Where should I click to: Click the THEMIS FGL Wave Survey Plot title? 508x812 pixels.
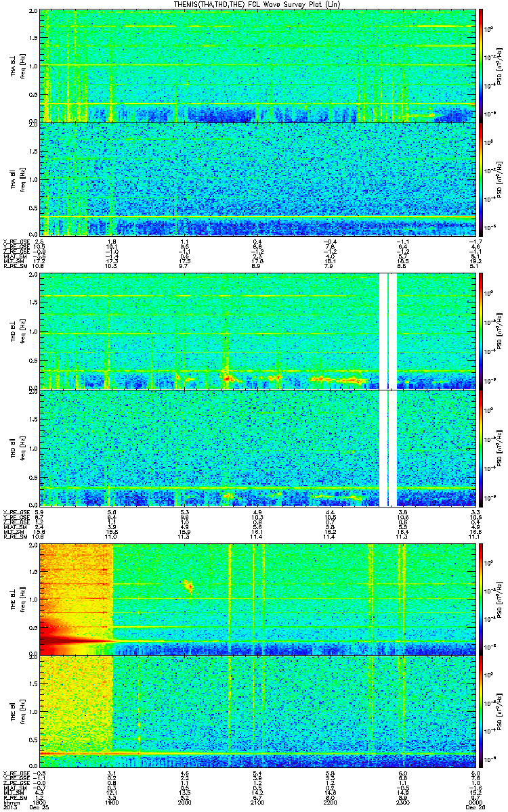coord(253,4)
